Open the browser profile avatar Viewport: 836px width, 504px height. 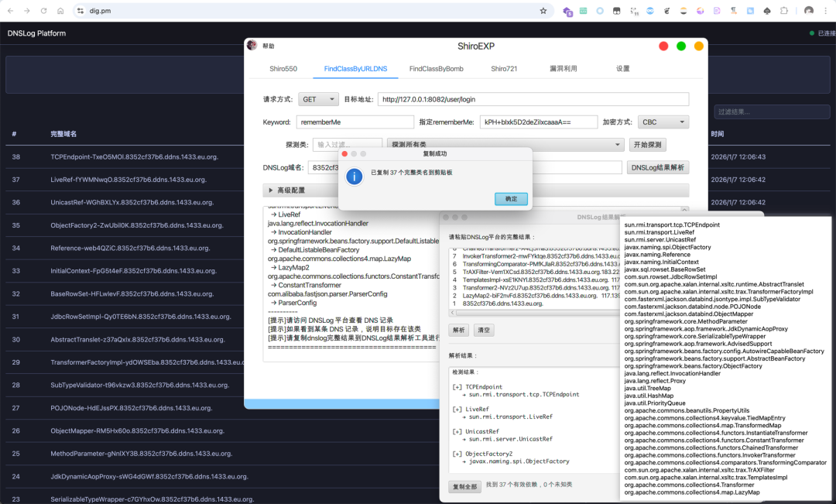[809, 11]
